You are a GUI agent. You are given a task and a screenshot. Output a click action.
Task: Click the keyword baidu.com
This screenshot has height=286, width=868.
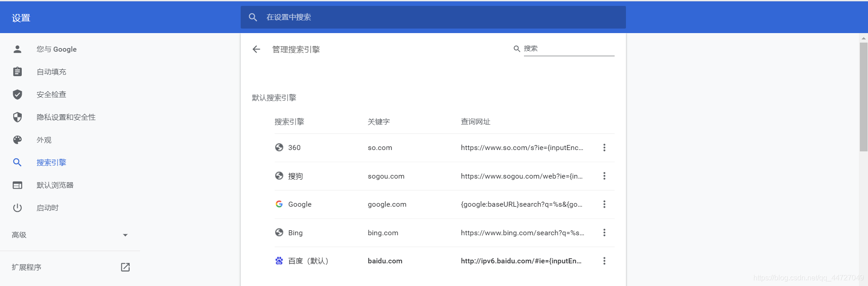click(x=385, y=261)
